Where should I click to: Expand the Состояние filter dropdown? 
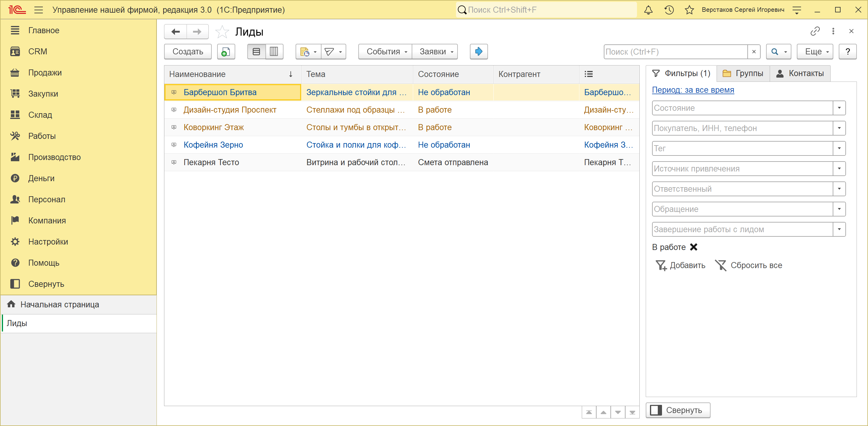pos(839,108)
